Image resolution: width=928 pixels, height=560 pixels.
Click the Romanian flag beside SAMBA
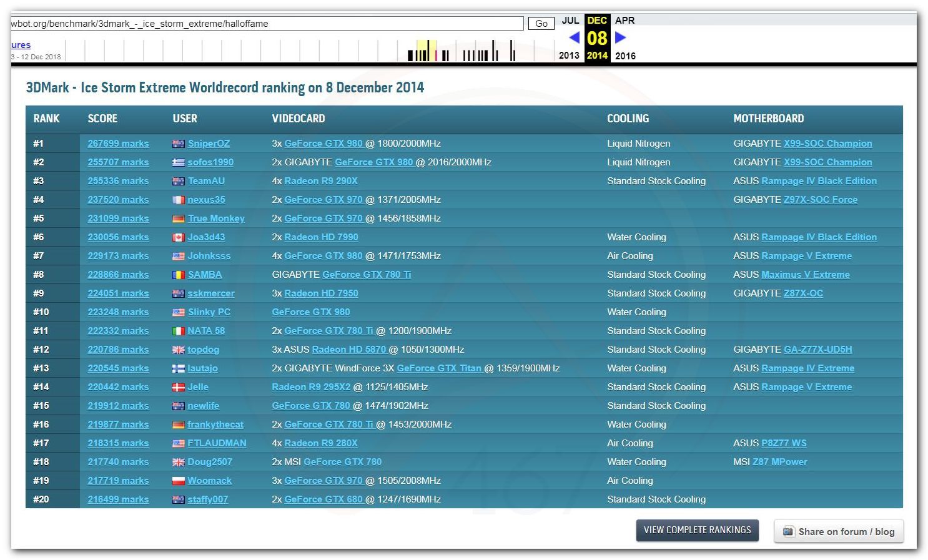(x=179, y=275)
